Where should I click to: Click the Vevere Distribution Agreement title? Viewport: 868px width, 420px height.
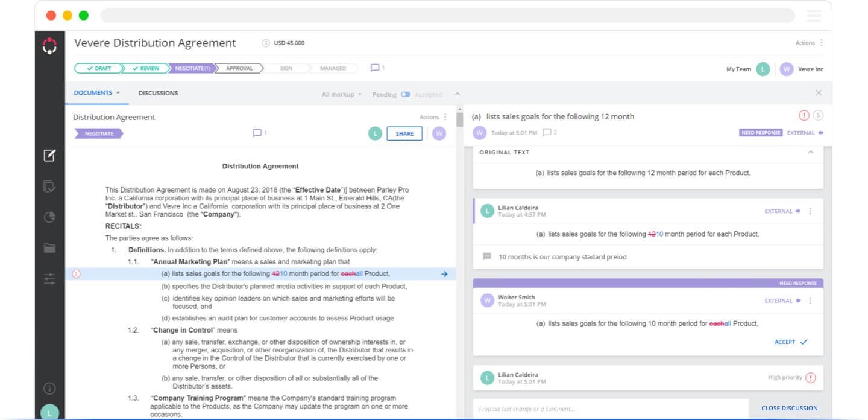pos(155,43)
